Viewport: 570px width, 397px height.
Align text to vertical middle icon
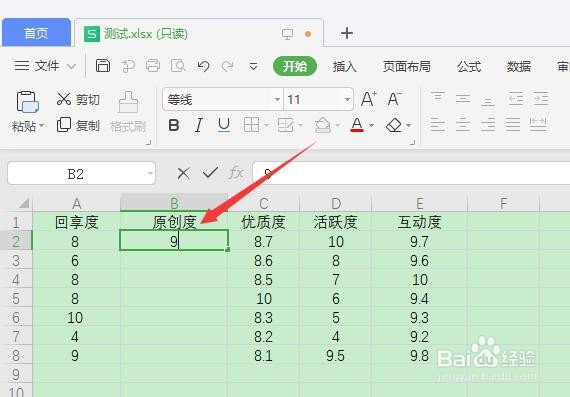pos(463,98)
